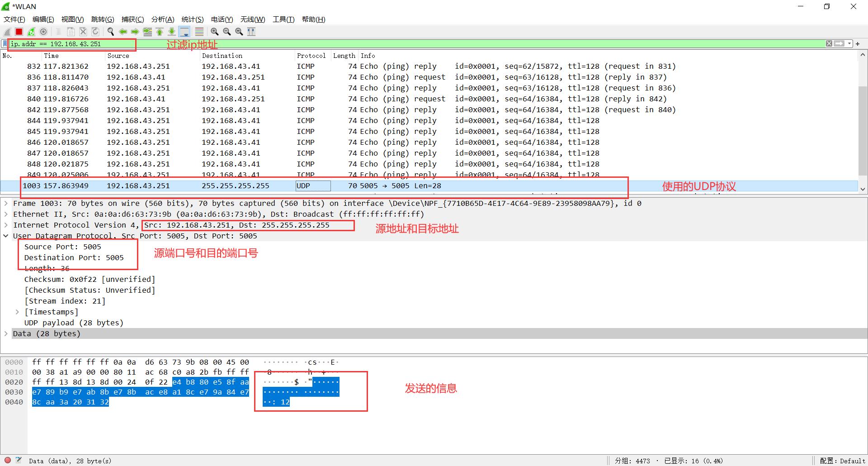
Task: Jump to the last packet
Action: (172, 32)
